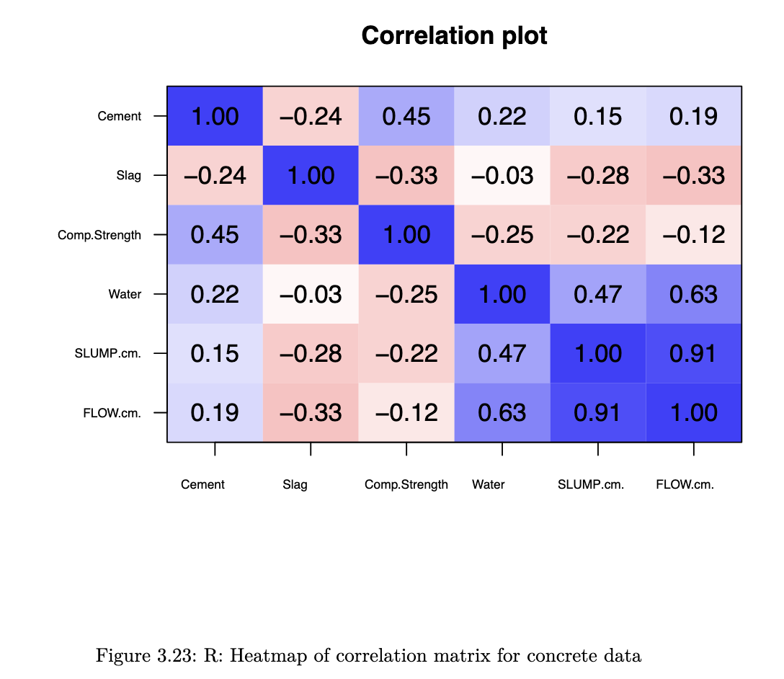This screenshot has height=679, width=784.
Task: Click the SLUMP.cm. column label on the bottom axis
Action: 591,484
